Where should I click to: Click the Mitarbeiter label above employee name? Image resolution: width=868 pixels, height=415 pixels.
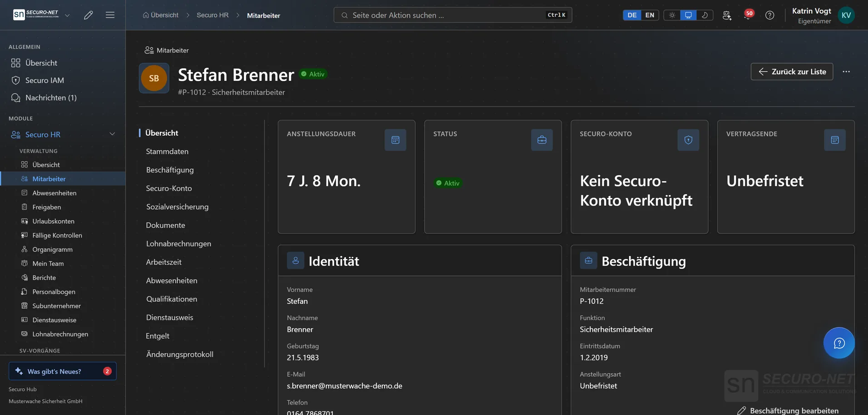tap(173, 50)
